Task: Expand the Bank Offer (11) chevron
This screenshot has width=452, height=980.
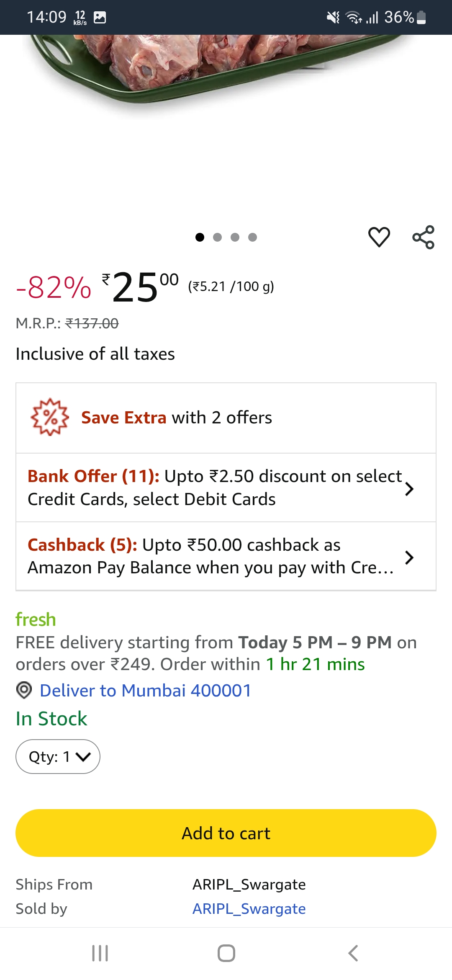Action: coord(409,489)
